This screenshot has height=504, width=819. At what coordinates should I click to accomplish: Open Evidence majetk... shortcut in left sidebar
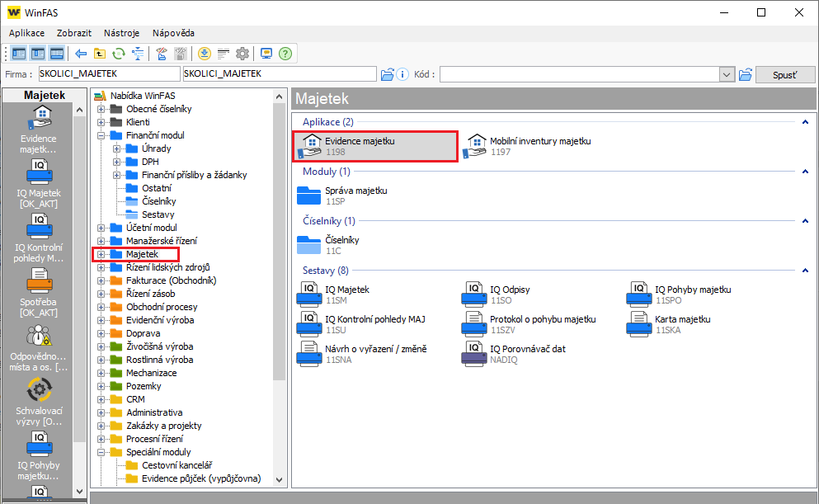(x=39, y=130)
